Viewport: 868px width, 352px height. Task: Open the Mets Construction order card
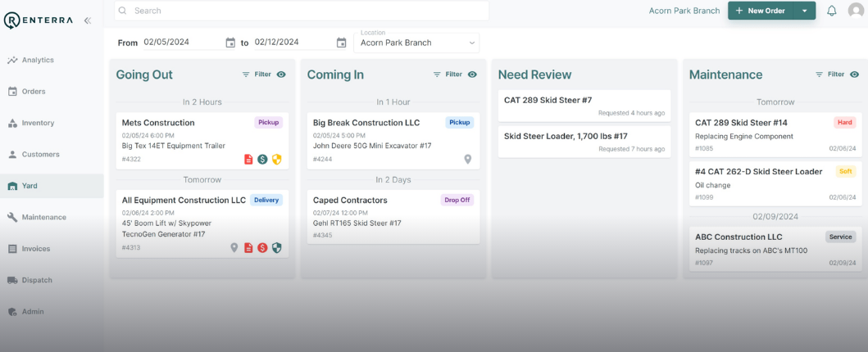point(202,141)
